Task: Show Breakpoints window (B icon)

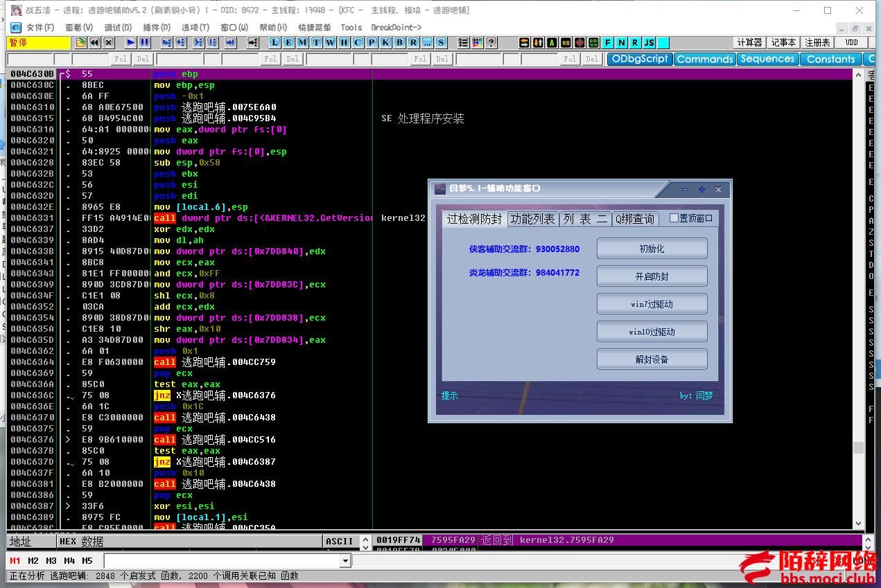Action: [399, 42]
